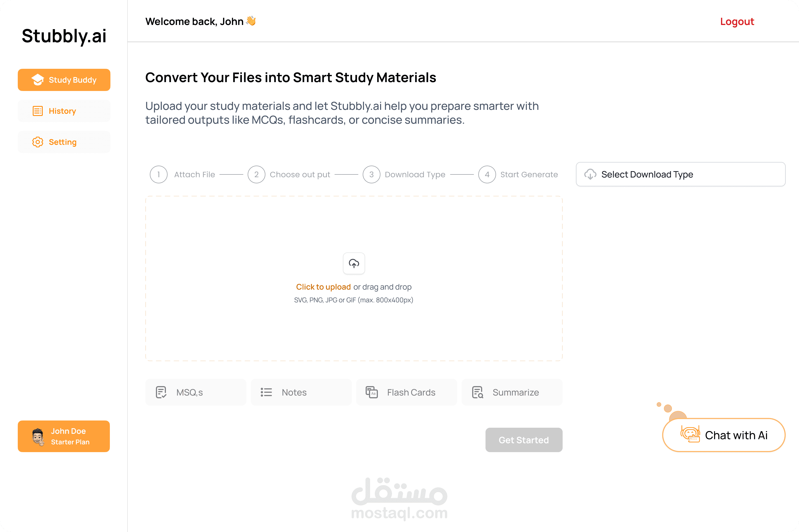This screenshot has width=799, height=532.
Task: Open John Doe Starter Plan profile card
Action: 64,436
